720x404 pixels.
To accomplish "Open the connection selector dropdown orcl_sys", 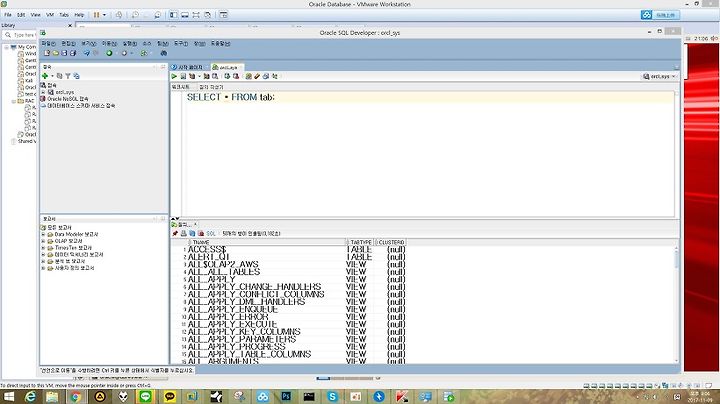I will coord(660,76).
